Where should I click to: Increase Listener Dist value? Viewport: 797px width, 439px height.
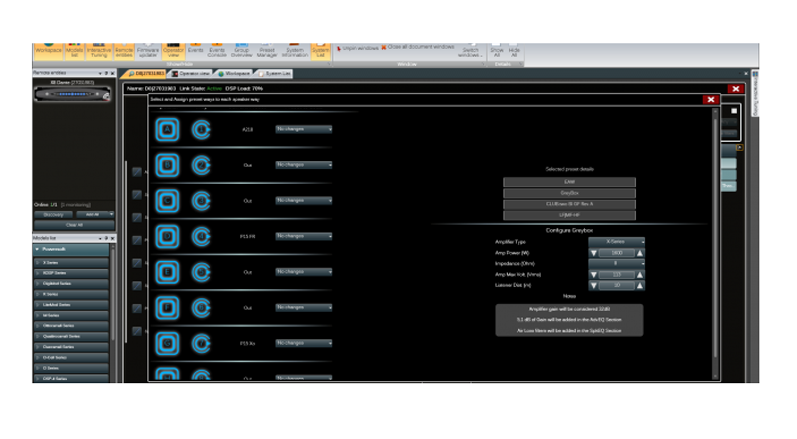click(640, 286)
